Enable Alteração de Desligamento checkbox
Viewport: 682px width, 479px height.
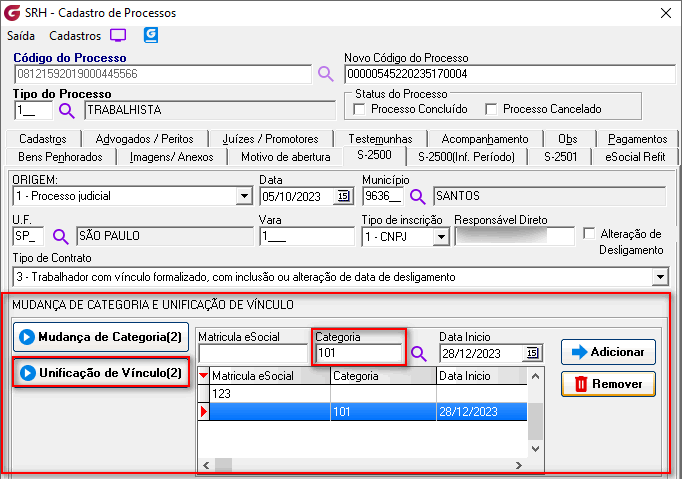tap(589, 234)
